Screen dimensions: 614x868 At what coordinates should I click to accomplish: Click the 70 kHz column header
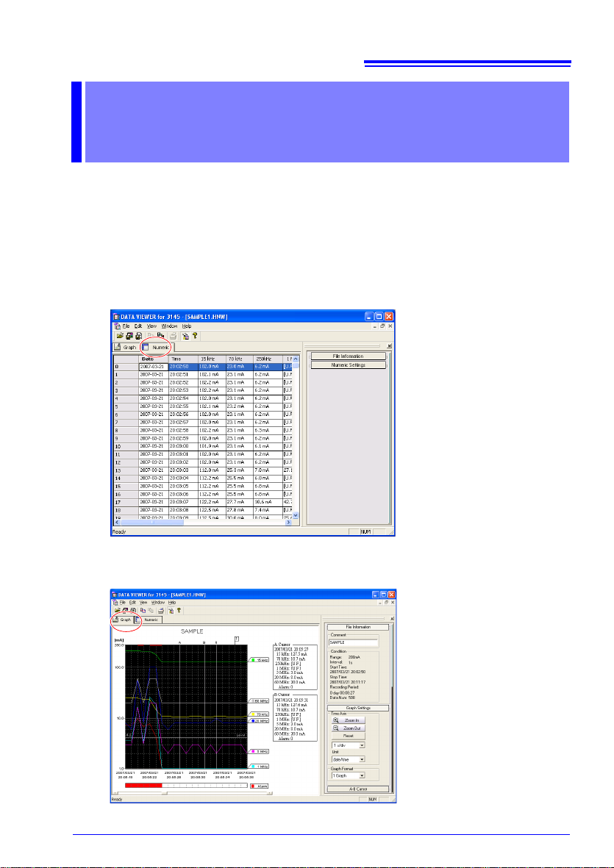click(239, 359)
